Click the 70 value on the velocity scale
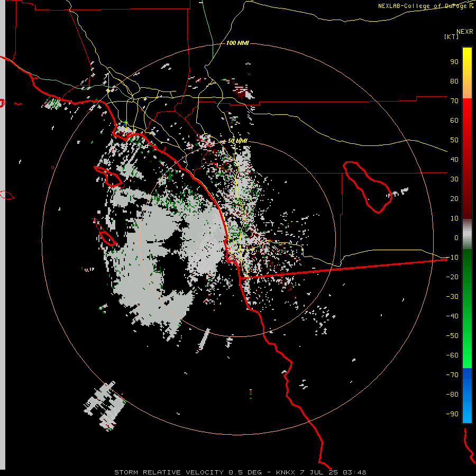Image resolution: width=476 pixels, height=476 pixels. (x=454, y=101)
